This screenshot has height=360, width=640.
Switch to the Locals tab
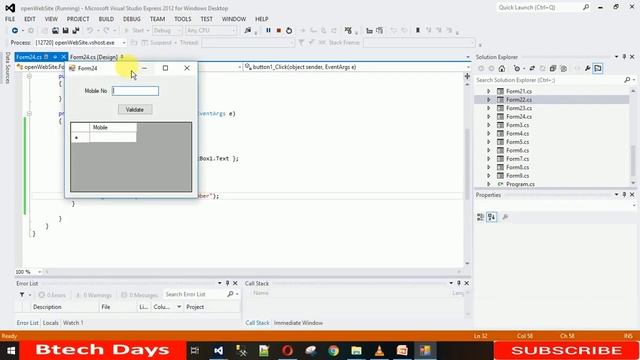(51, 323)
